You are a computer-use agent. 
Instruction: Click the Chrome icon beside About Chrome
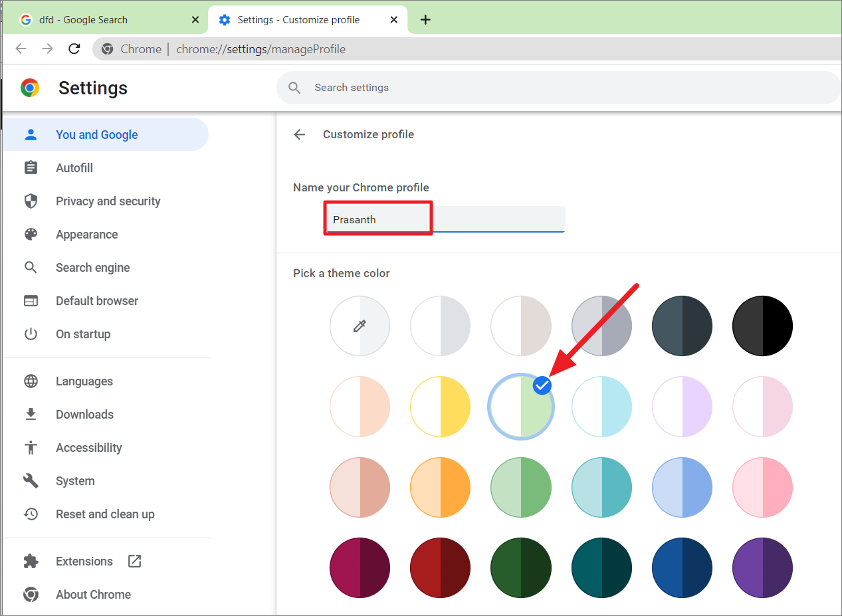(x=31, y=594)
